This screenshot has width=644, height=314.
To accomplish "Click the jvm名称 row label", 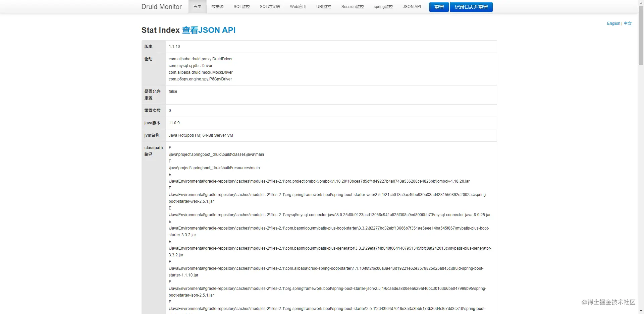I will 152,135.
